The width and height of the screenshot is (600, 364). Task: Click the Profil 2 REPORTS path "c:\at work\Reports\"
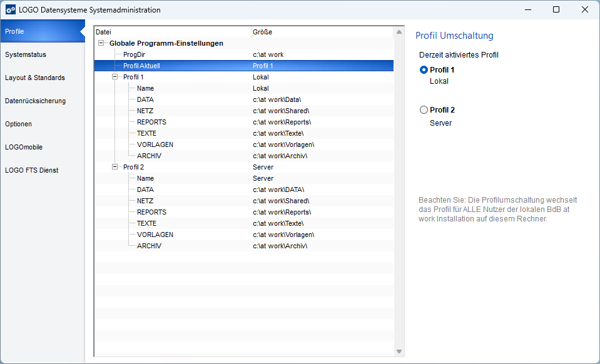coord(282,212)
